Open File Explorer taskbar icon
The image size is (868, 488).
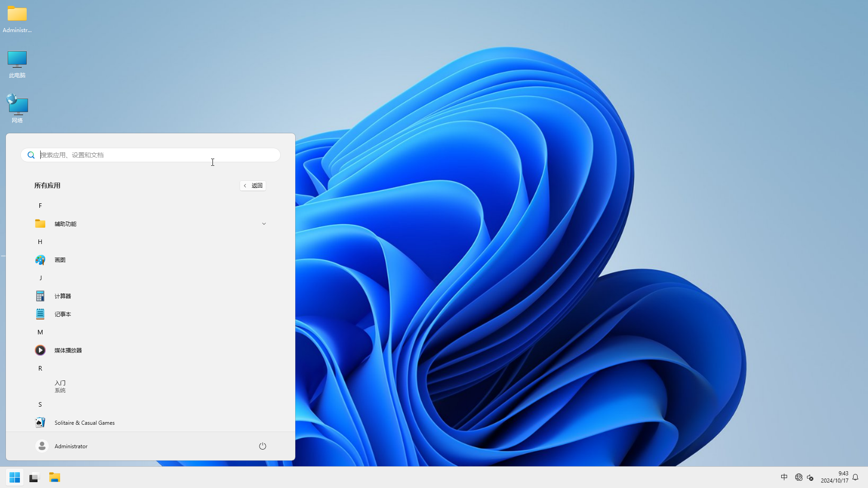[54, 477]
